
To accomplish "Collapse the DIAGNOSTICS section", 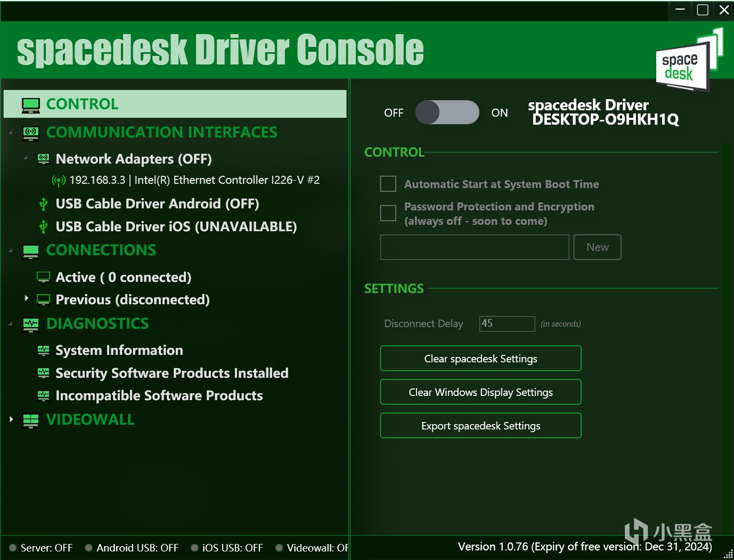I will tap(11, 324).
